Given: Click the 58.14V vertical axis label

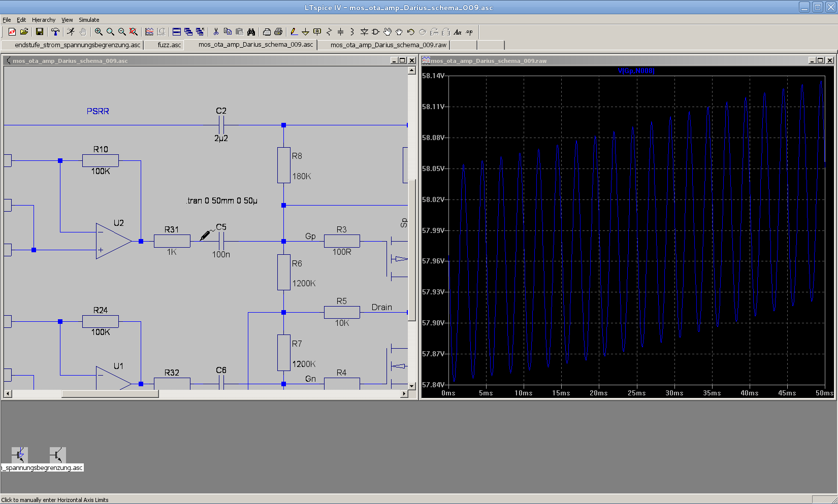Looking at the screenshot, I should 433,76.
